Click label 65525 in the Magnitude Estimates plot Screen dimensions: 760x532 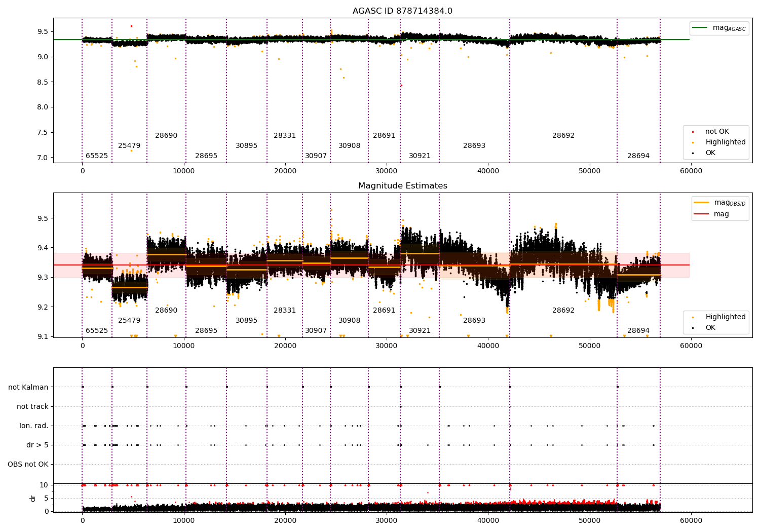(x=97, y=331)
